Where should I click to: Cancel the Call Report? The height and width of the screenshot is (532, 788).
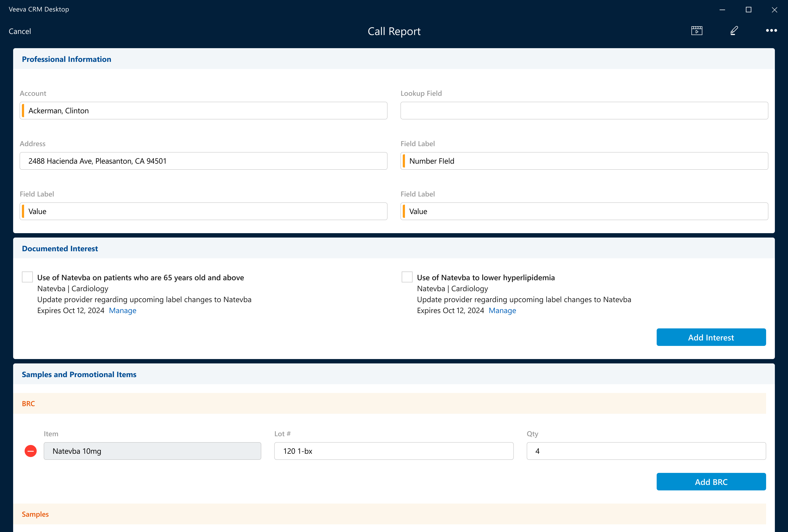tap(20, 31)
